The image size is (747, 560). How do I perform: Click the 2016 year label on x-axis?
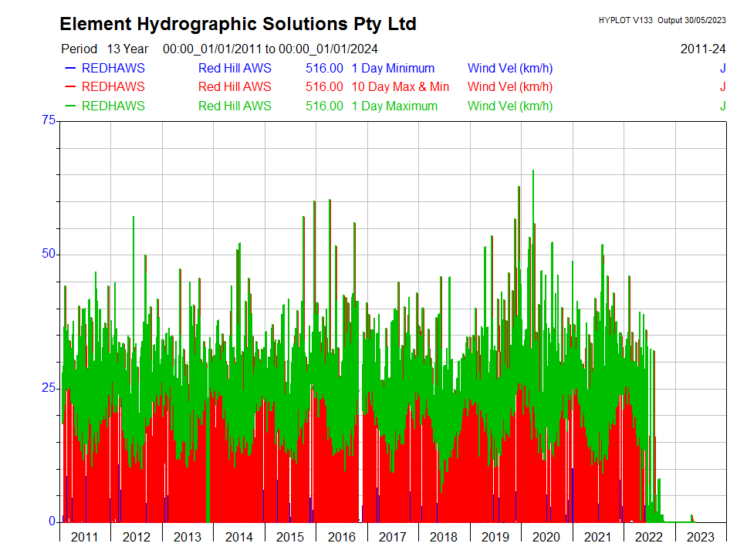point(341,537)
